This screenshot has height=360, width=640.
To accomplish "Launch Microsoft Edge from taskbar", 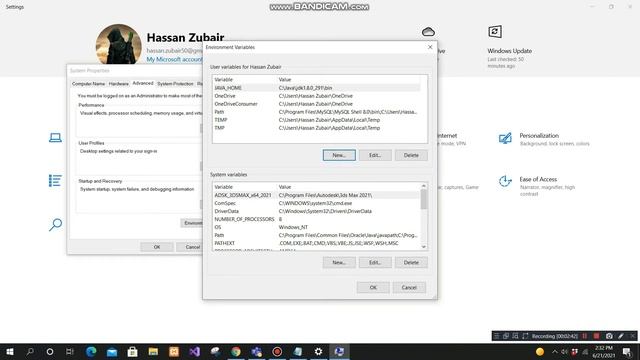I will 91,351.
